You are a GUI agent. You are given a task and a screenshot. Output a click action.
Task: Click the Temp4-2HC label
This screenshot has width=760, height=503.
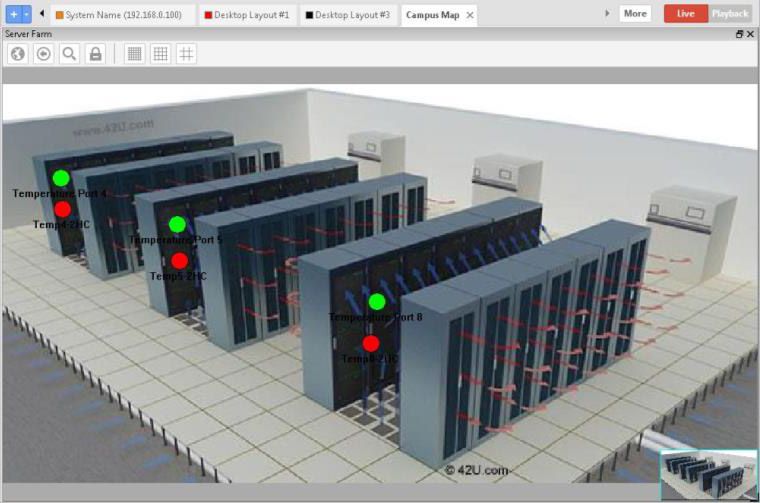(62, 224)
